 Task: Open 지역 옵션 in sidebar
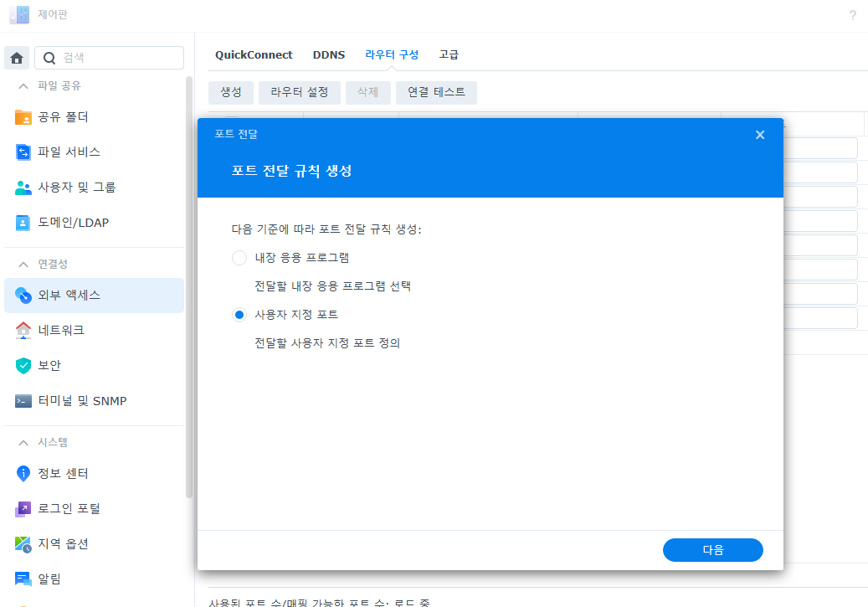(x=94, y=544)
